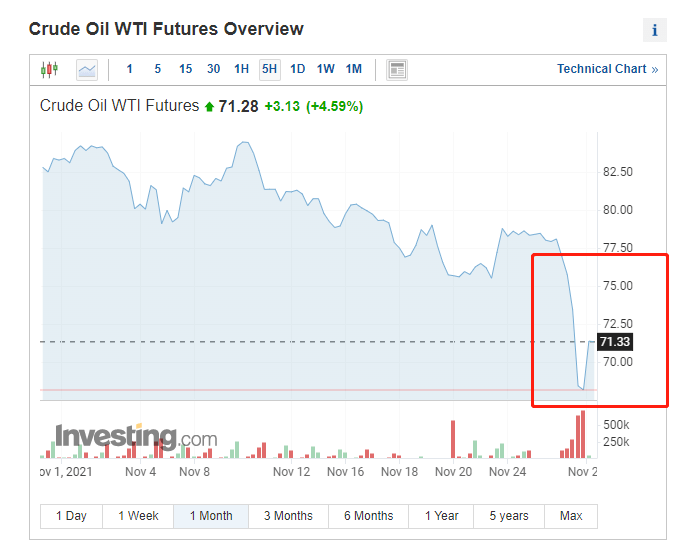The height and width of the screenshot is (551, 688).
Task: Switch interval to 1D
Action: pos(297,69)
